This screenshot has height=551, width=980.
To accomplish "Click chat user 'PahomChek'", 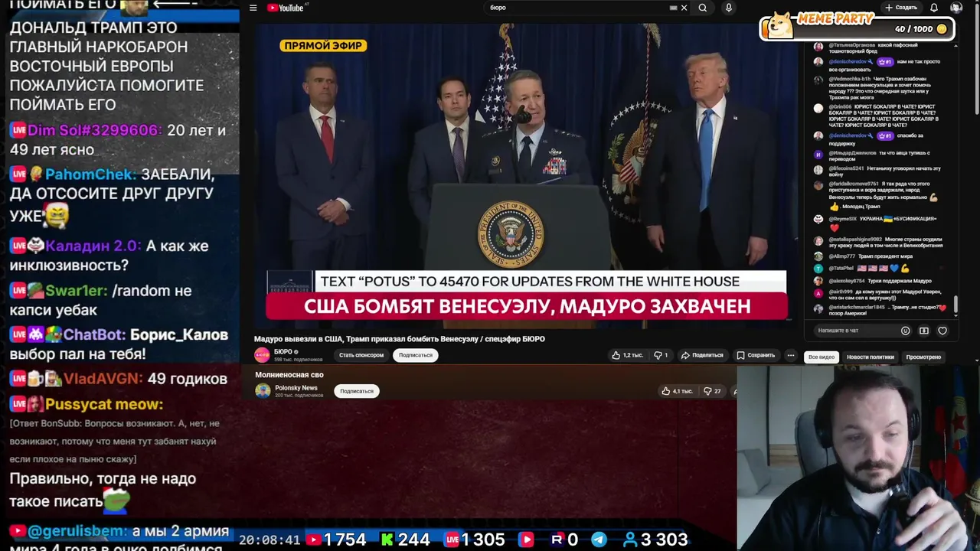I will click(90, 174).
